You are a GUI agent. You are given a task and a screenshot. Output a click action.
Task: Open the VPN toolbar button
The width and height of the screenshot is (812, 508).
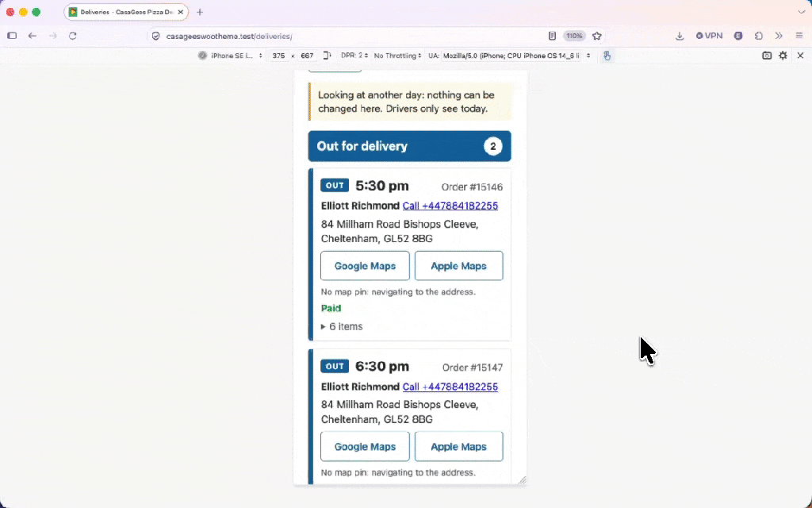pos(709,36)
